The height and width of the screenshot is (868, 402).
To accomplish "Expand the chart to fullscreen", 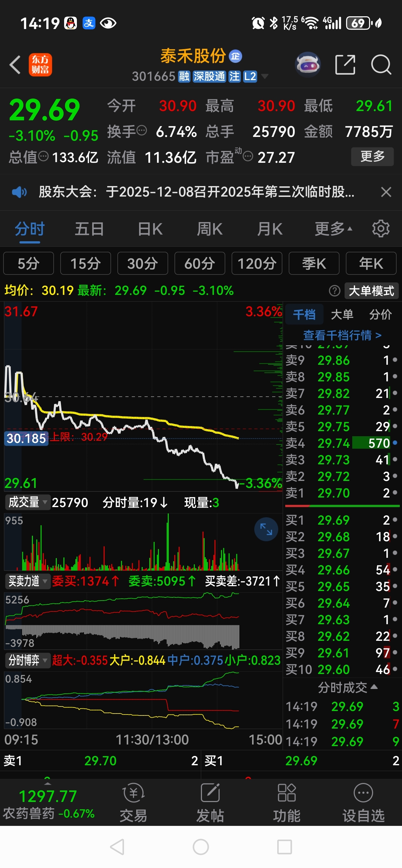I will (266, 529).
